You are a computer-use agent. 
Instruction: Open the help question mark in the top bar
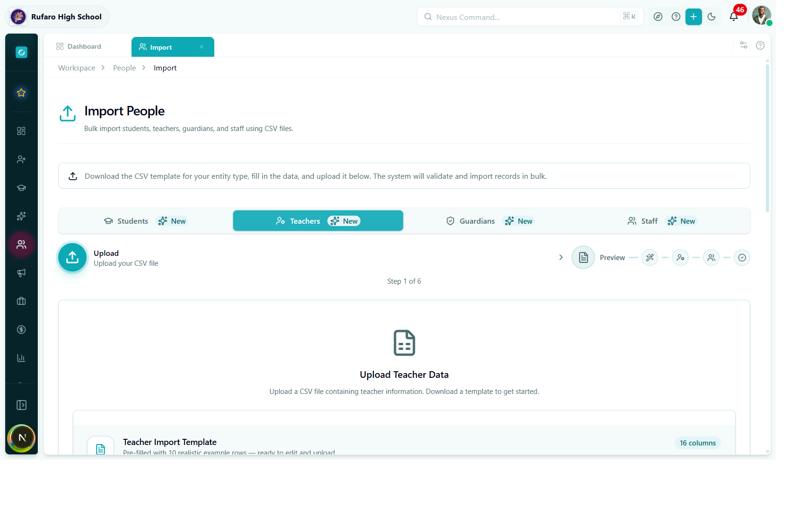[x=676, y=17]
